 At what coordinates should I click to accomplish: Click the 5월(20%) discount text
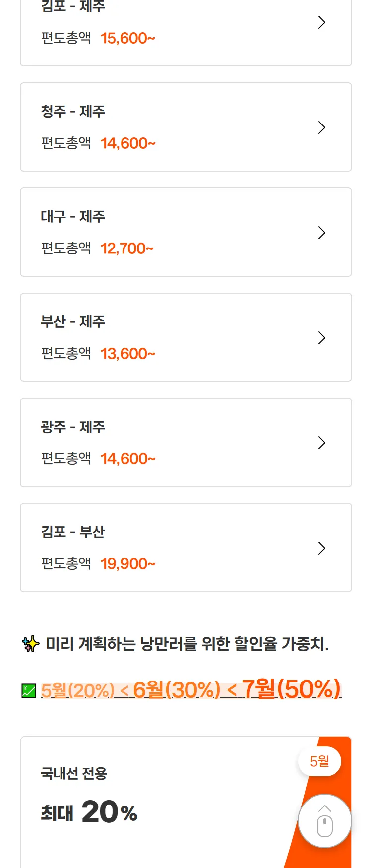point(78,690)
